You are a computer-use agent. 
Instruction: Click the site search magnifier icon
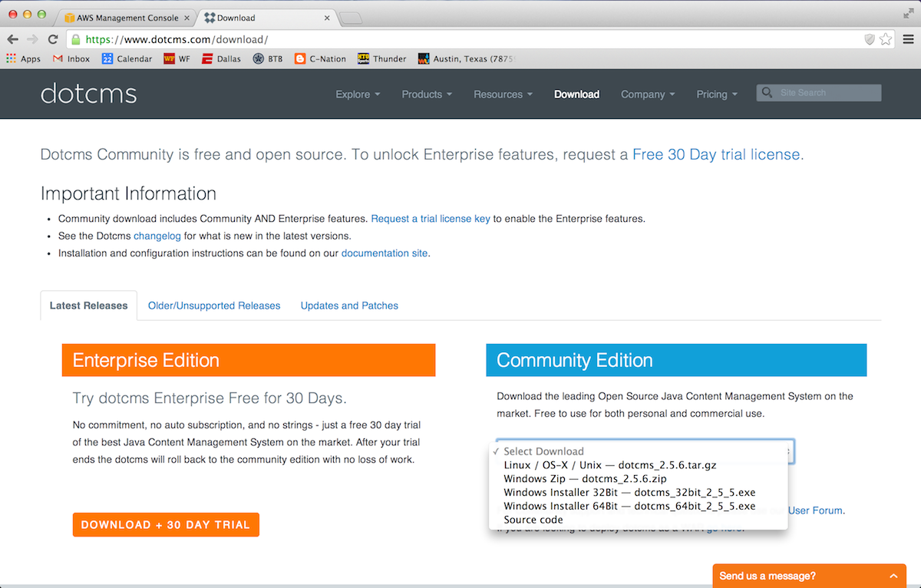766,93
